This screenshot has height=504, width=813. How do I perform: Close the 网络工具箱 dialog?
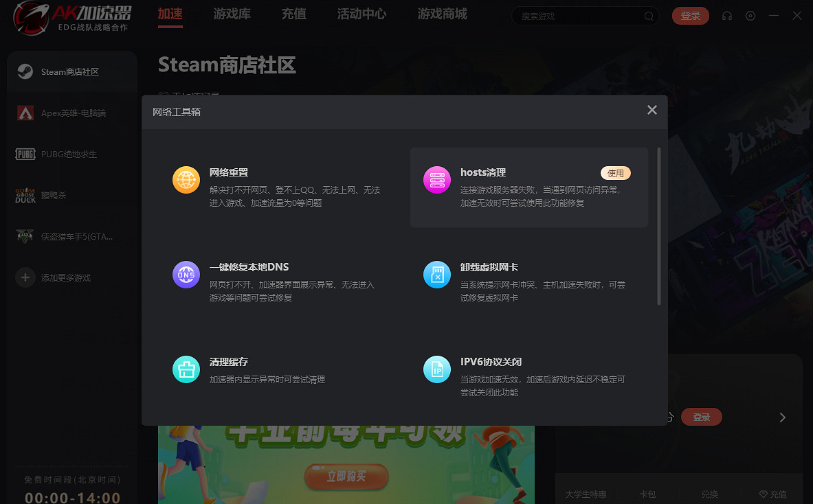pos(652,110)
